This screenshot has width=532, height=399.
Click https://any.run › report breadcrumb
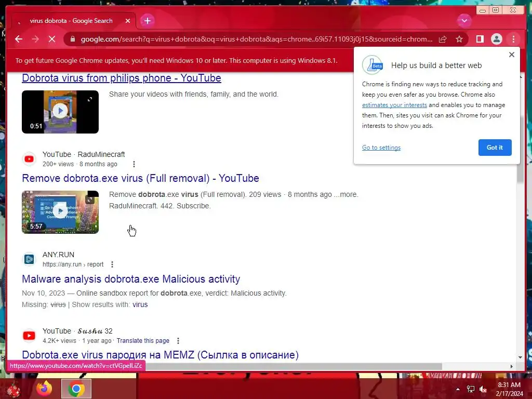pos(73,264)
